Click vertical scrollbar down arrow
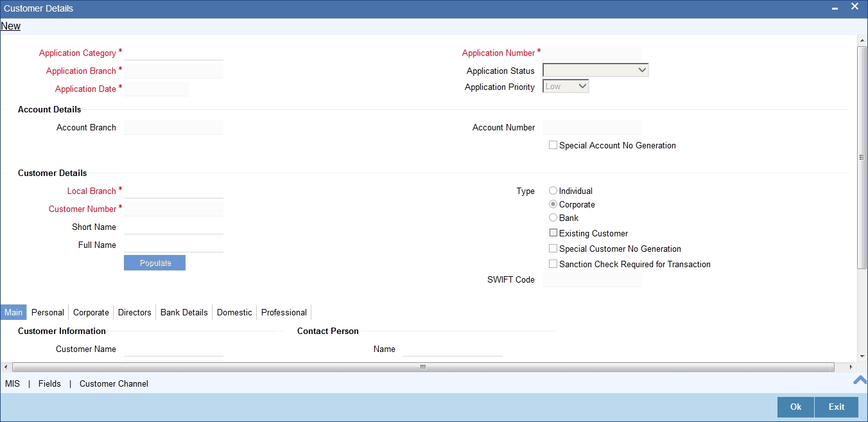This screenshot has height=422, width=868. click(862, 356)
